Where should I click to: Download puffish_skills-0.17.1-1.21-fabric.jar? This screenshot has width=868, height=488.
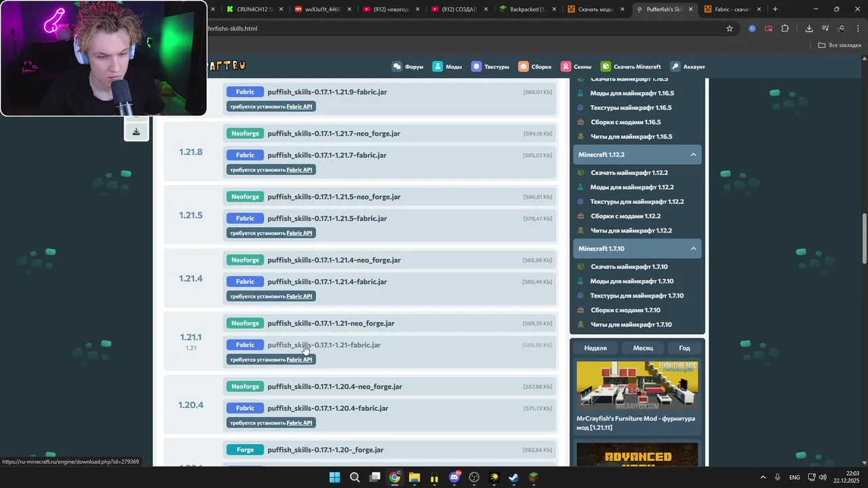point(324,345)
